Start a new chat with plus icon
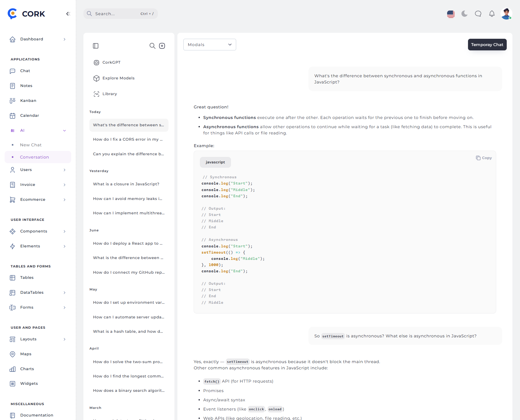The height and width of the screenshot is (420, 520). tap(162, 46)
